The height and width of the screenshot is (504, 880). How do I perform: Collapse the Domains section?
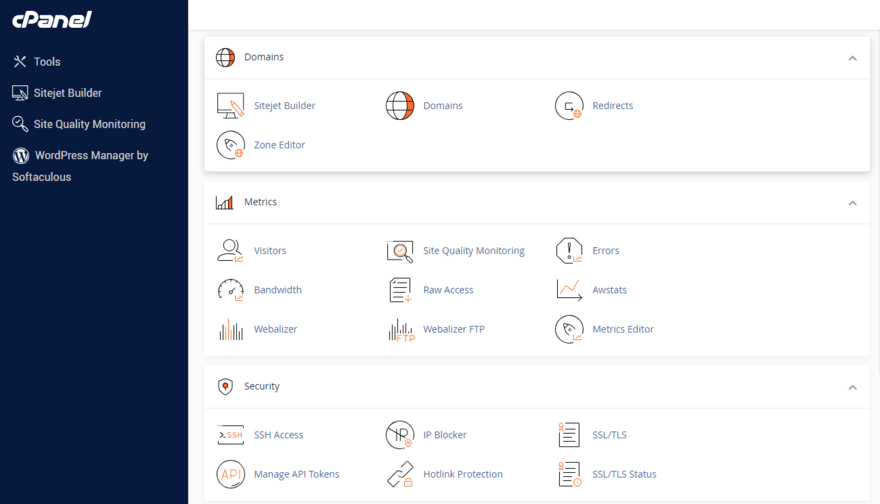tap(852, 58)
